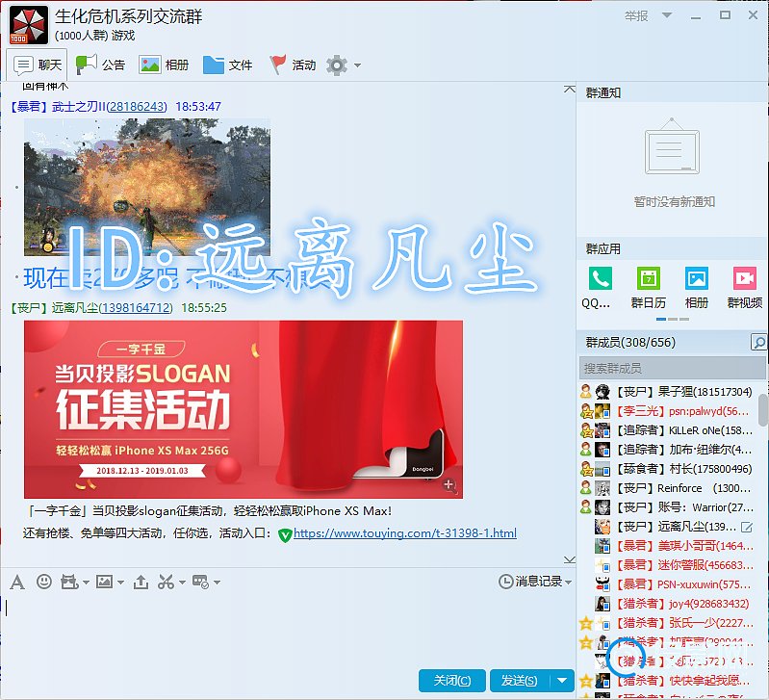The width and height of the screenshot is (769, 700).
Task: Expand the dropdown arrow next to gear
Action: 357,65
